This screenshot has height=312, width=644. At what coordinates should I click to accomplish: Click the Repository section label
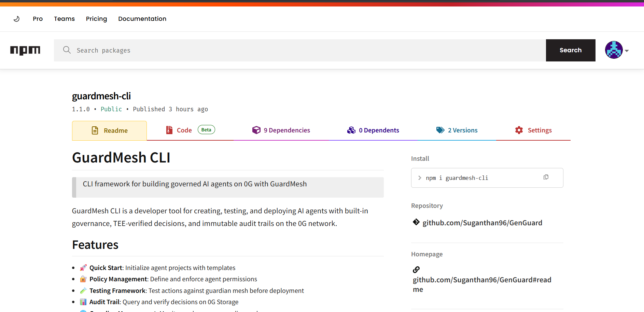(x=427, y=206)
